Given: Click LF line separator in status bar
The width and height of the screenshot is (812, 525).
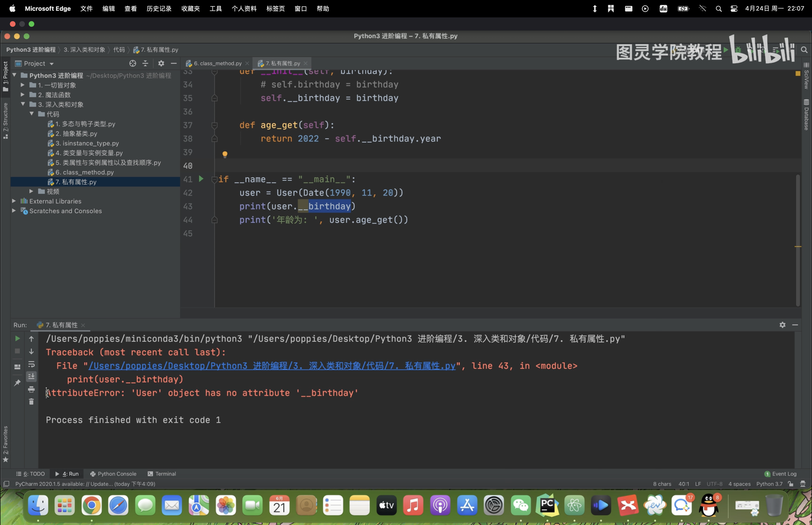Looking at the screenshot, I should point(698,484).
